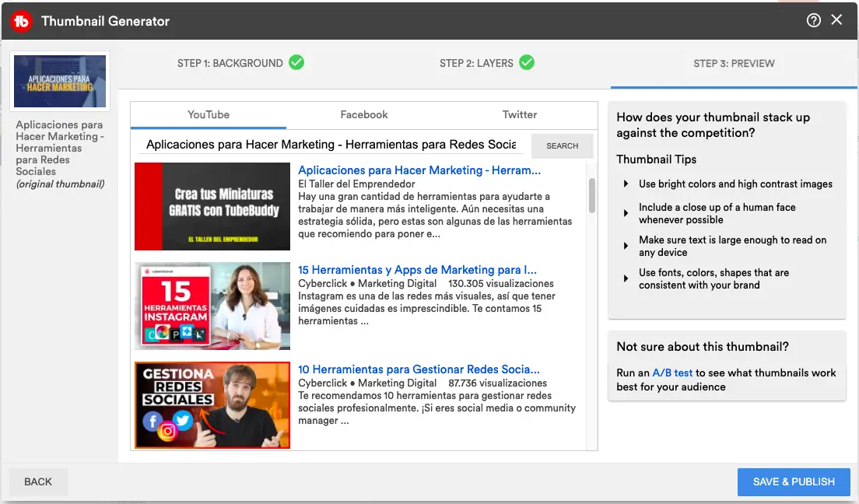
Task: Select the YouTube preview tab
Action: (209, 114)
